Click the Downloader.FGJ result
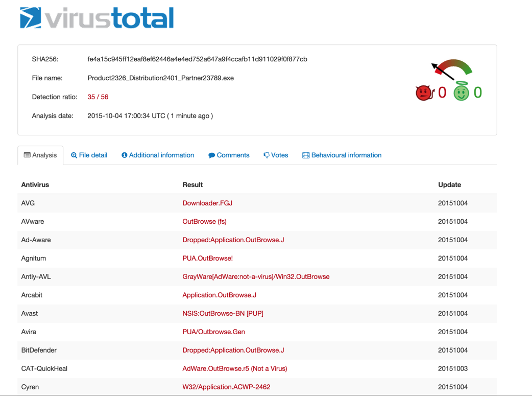 tap(207, 203)
